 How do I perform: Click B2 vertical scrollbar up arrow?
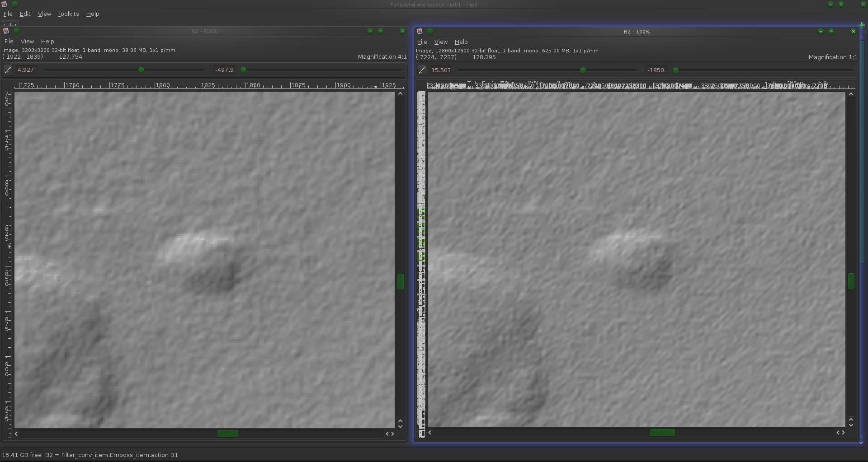click(851, 94)
